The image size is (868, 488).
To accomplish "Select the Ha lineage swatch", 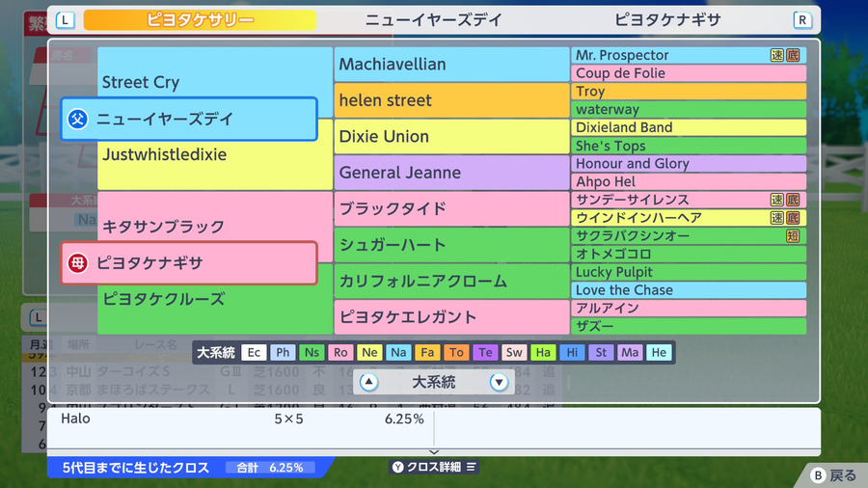I will pyautogui.click(x=543, y=352).
